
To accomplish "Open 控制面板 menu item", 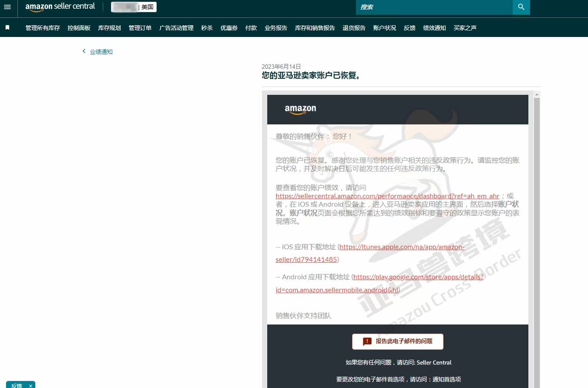I will point(79,28).
